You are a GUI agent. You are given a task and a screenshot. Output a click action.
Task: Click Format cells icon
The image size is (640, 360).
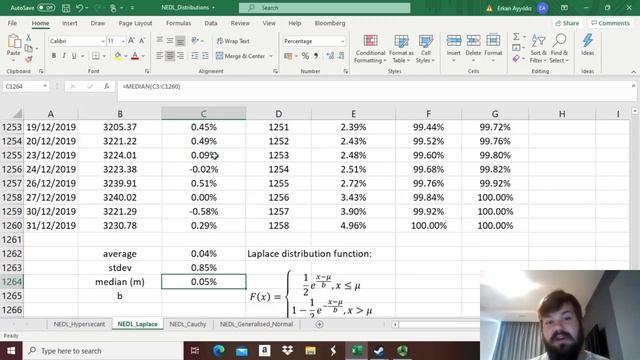[x=493, y=40]
